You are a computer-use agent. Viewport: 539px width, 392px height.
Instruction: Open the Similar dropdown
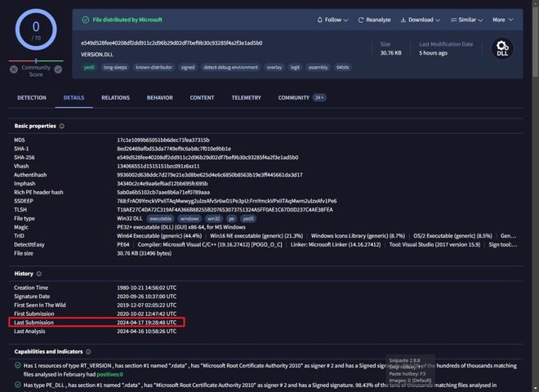tap(467, 20)
